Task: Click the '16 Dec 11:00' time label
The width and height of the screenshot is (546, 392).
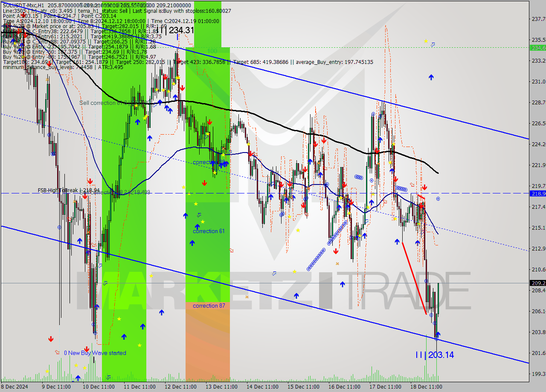Action: (344, 387)
